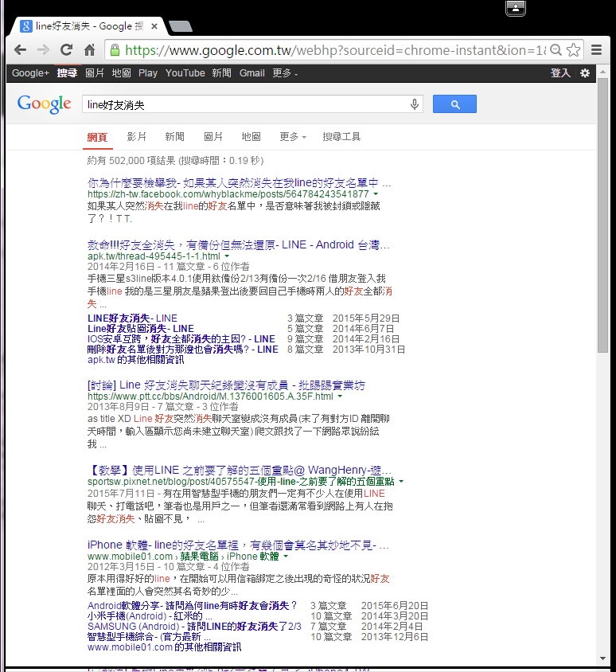The width and height of the screenshot is (616, 672).
Task: Click the blue search button
Action: (454, 104)
